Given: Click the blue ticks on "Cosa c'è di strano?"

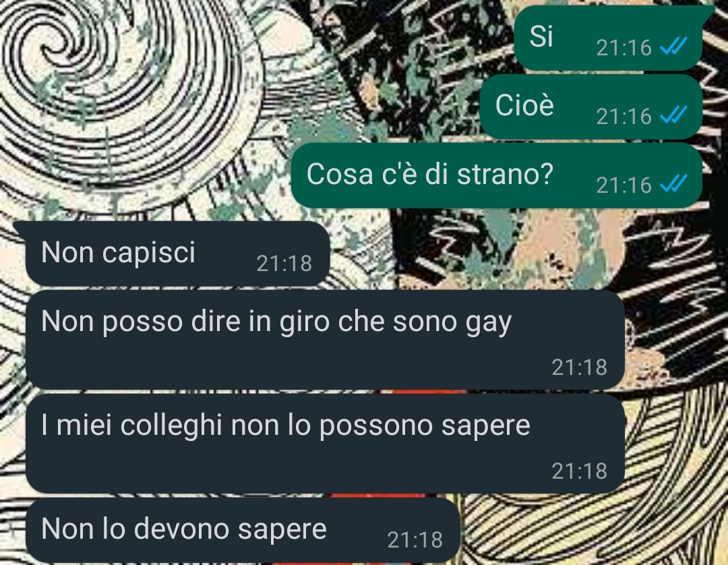Looking at the screenshot, I should click(673, 183).
